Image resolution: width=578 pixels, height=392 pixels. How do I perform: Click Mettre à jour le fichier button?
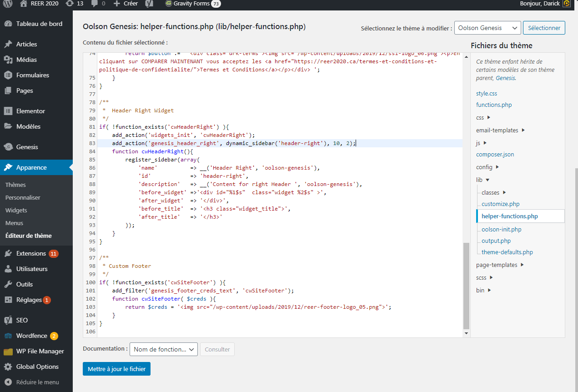[116, 369]
